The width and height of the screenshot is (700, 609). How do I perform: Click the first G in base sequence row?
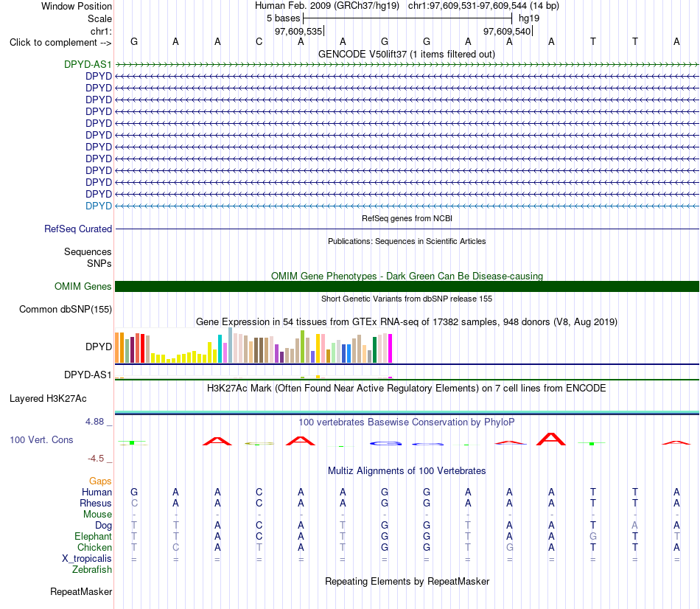[134, 41]
